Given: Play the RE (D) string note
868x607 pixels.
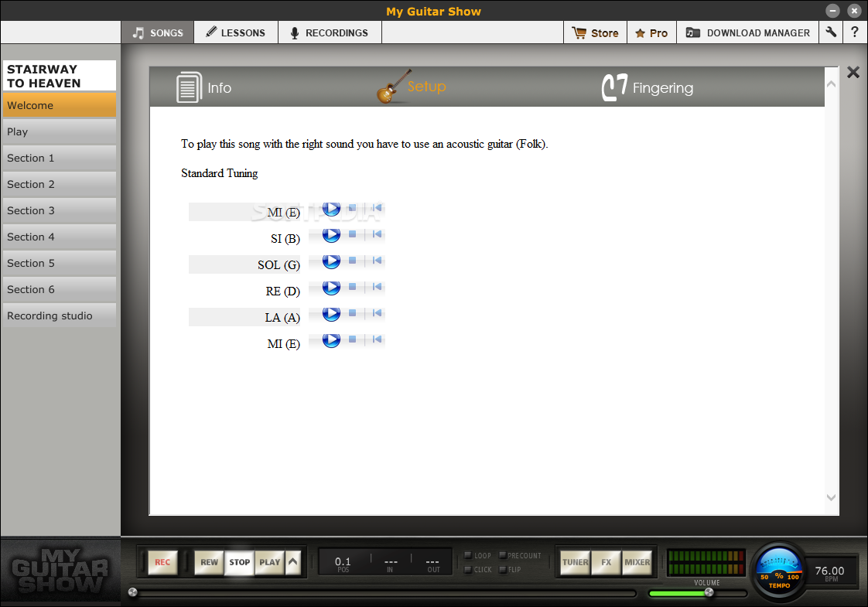Looking at the screenshot, I should pos(331,288).
